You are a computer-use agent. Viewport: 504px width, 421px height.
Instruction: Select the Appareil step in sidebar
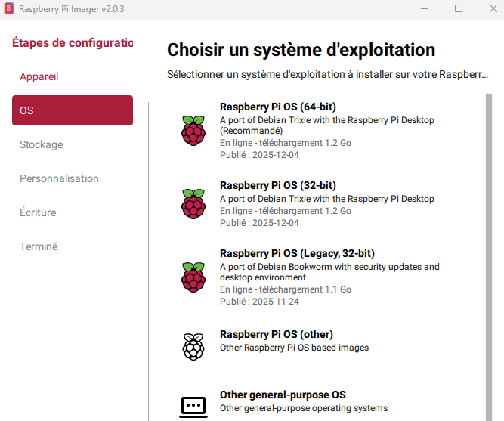point(39,76)
